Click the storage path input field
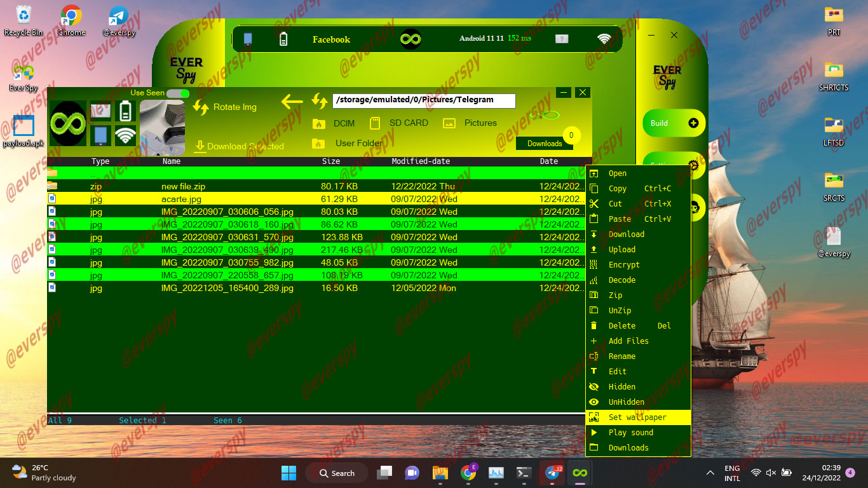 (424, 100)
